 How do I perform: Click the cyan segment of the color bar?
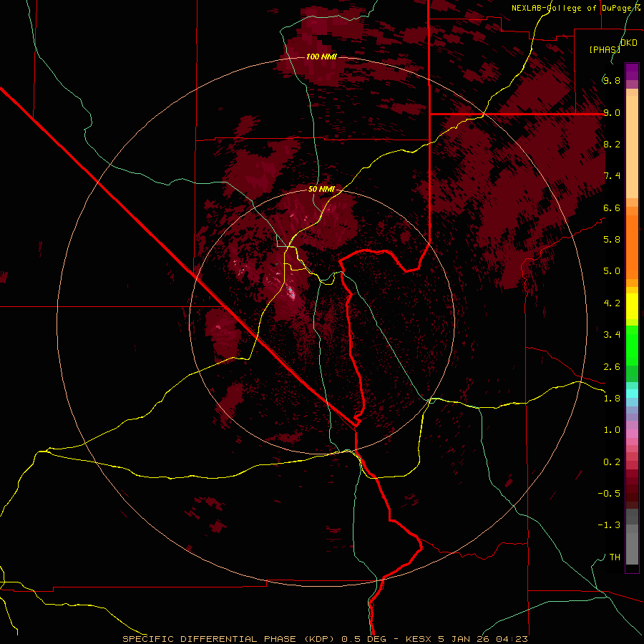[632, 394]
